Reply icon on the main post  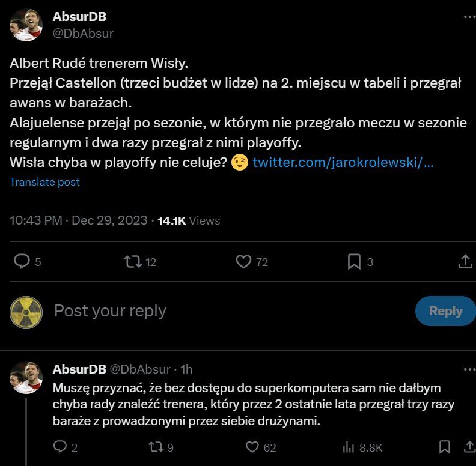click(22, 262)
